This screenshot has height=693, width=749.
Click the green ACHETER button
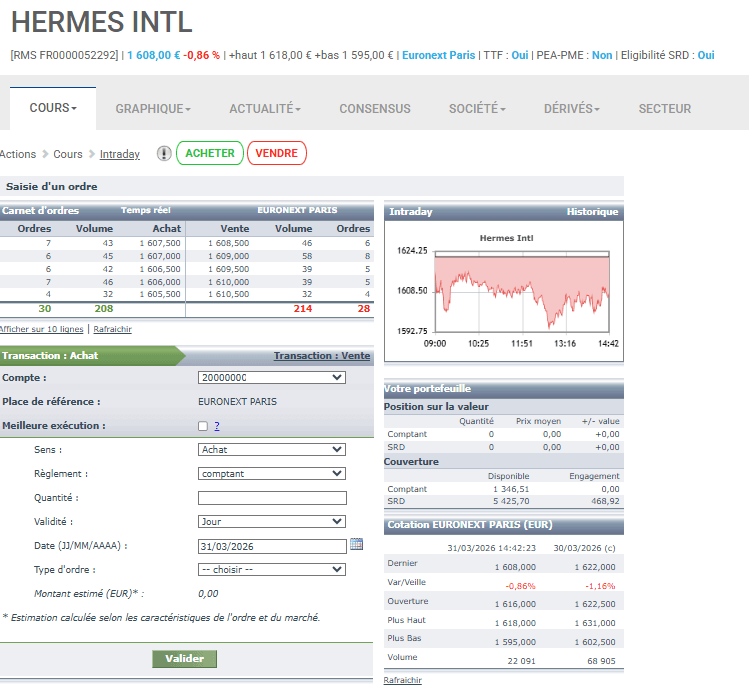click(210, 153)
